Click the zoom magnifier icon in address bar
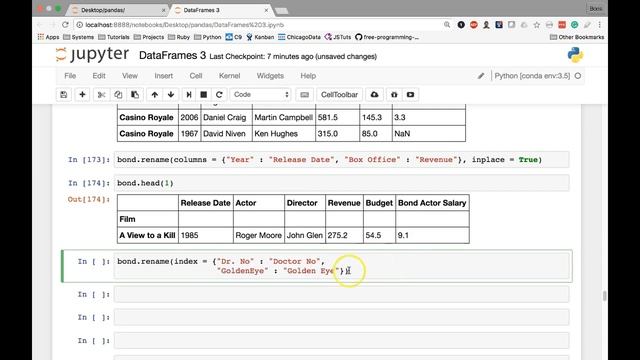640x360 pixels. (x=447, y=25)
